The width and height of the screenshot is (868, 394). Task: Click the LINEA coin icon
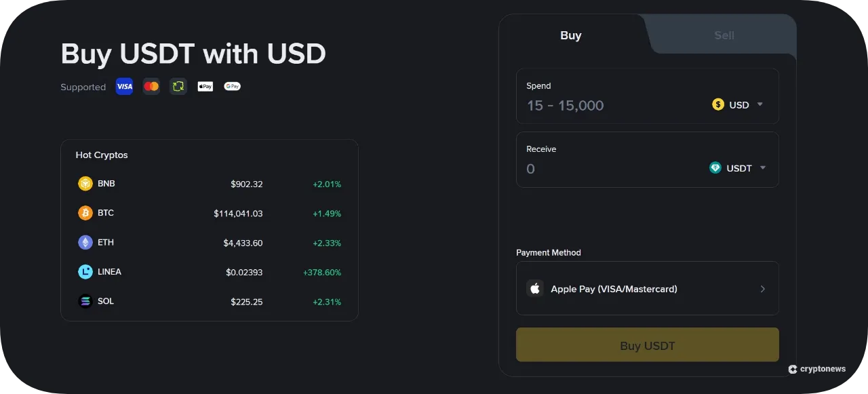click(85, 271)
